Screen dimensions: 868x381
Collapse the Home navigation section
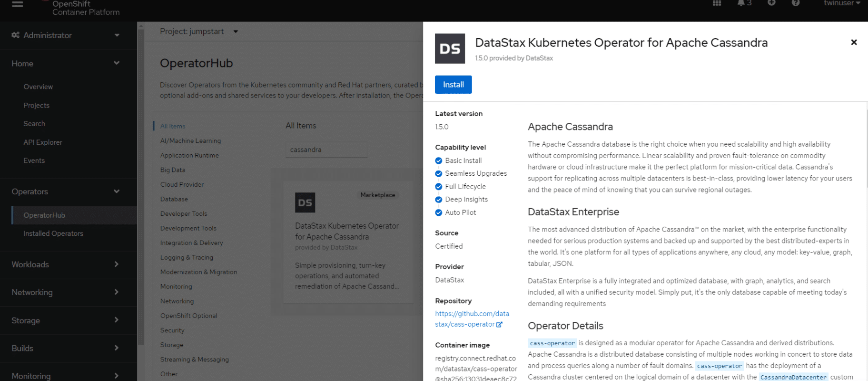(x=66, y=63)
